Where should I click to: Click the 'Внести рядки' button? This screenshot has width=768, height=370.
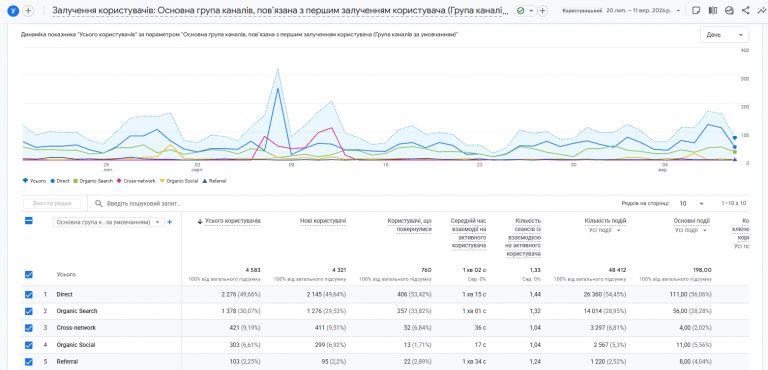pyautogui.click(x=52, y=203)
